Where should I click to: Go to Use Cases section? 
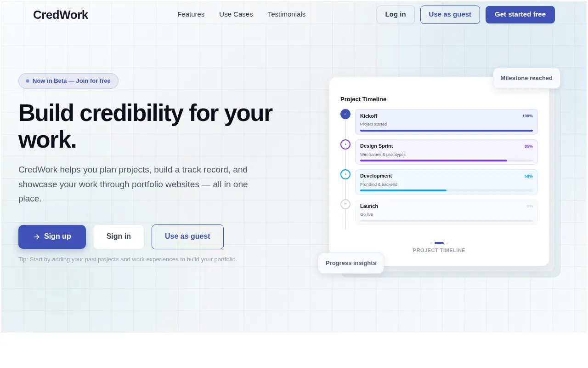point(236,14)
